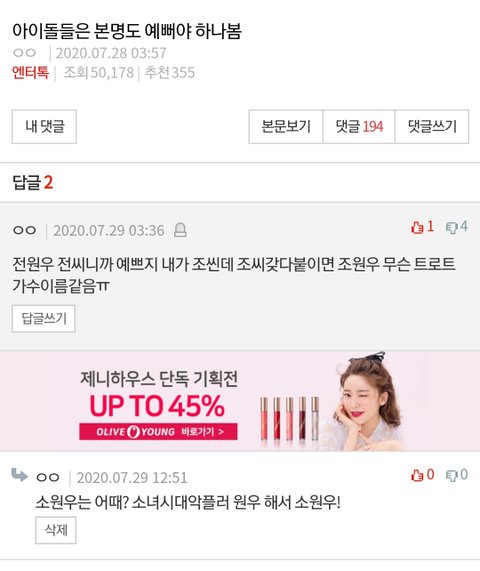Click 댓글쓰기 to write a comment
This screenshot has width=480, height=571.
coord(432,126)
